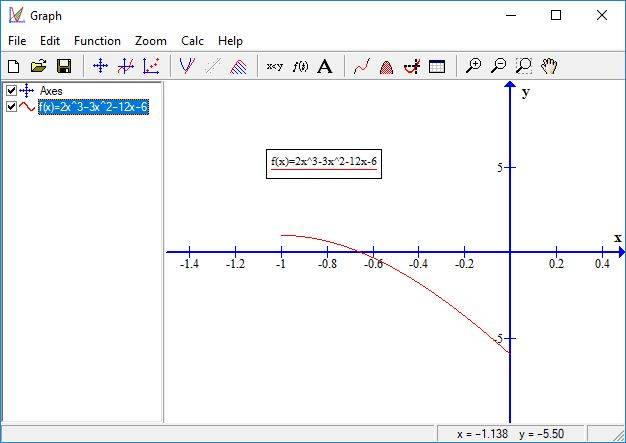Select the Axes item in the list
The width and height of the screenshot is (626, 443).
coord(51,91)
